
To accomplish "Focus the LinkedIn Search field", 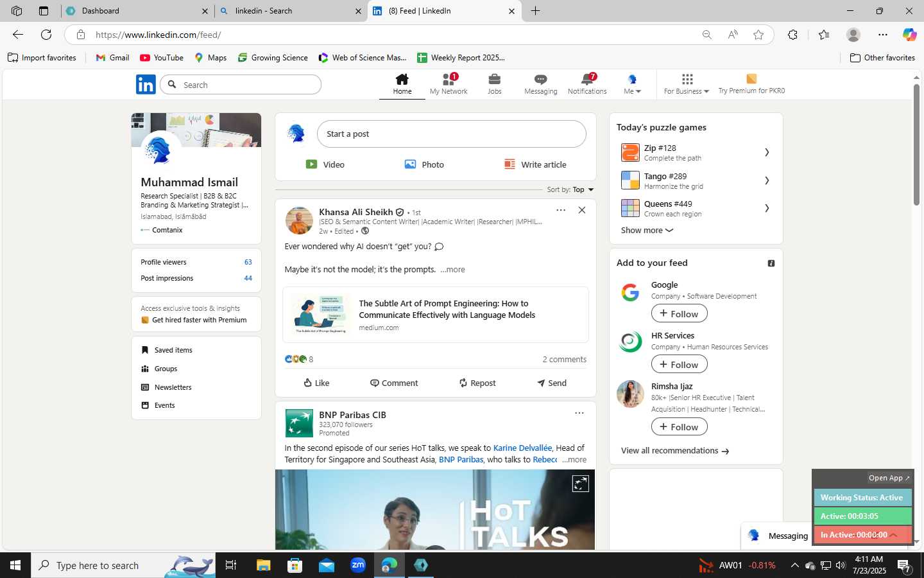I will (241, 85).
